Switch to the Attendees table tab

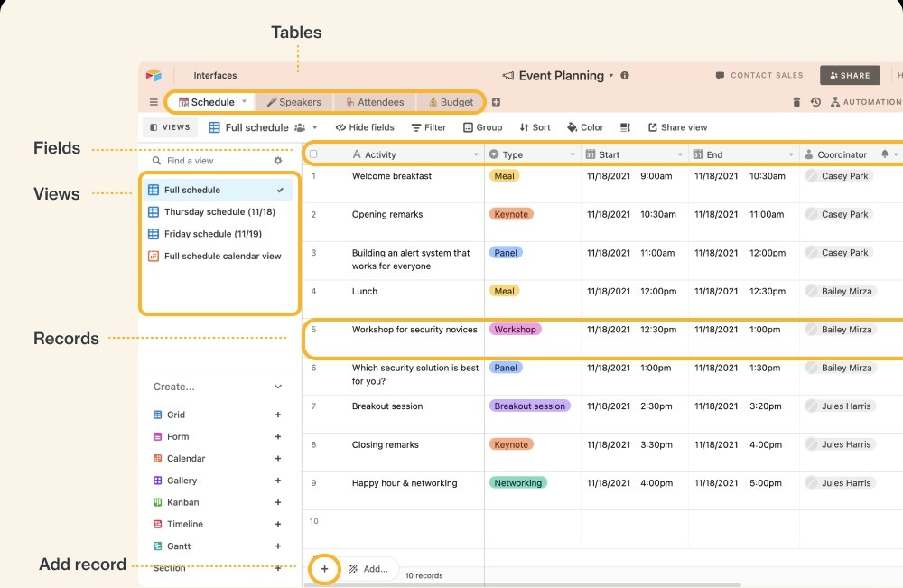(375, 102)
